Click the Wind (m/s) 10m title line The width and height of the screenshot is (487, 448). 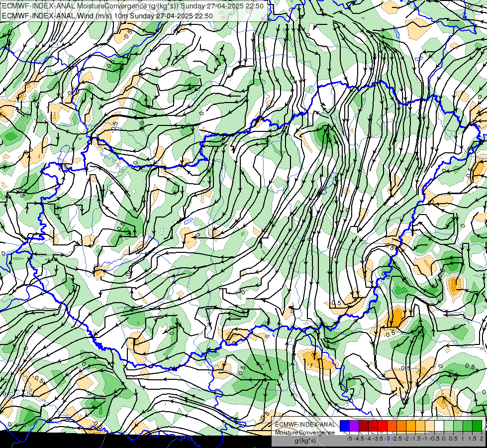(107, 15)
